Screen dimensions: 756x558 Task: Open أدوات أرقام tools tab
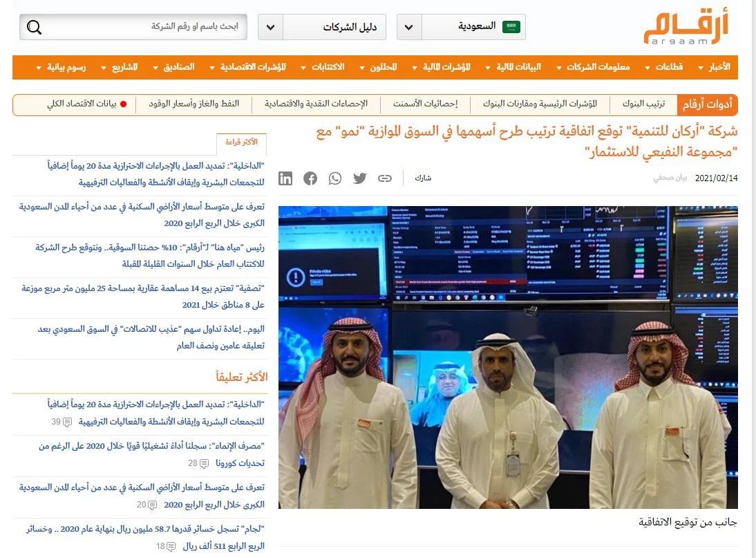(x=708, y=104)
